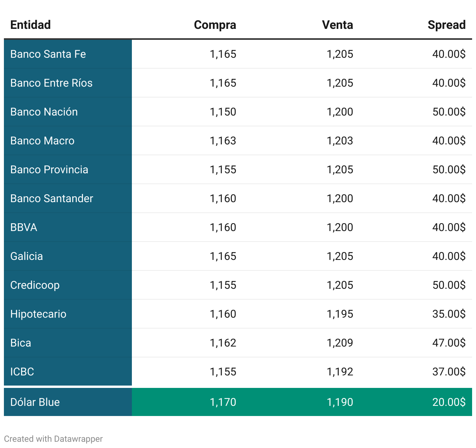Select the Banco Nación entity cell
The width and height of the screenshot is (476, 448).
(x=44, y=112)
